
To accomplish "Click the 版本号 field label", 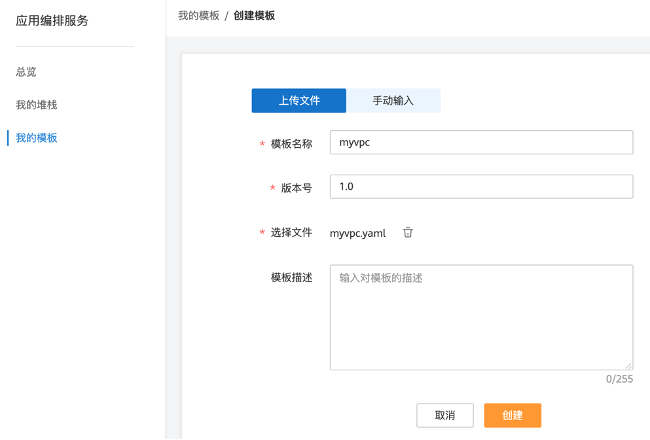I will coord(296,188).
